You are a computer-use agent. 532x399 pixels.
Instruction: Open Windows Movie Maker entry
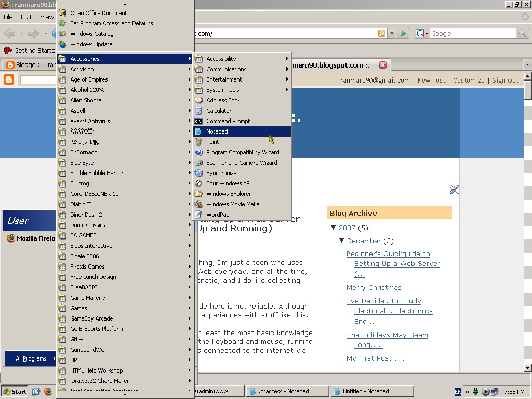tap(242, 204)
